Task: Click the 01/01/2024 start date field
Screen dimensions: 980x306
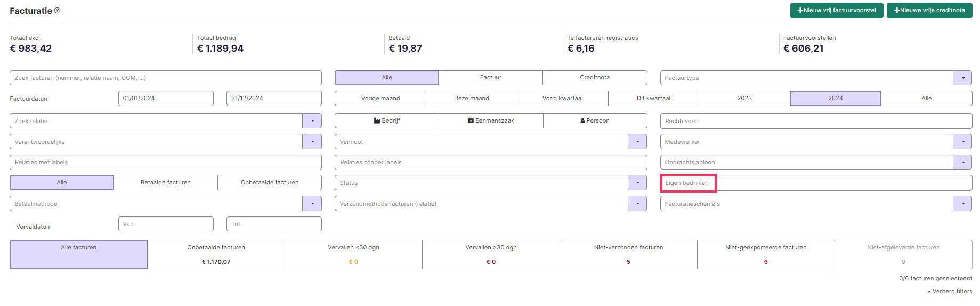Action: 166,98
